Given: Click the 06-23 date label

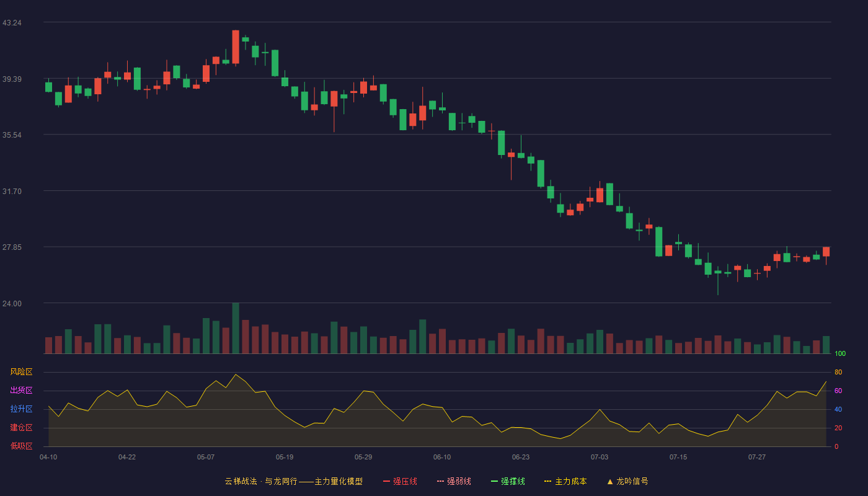Looking at the screenshot, I should tap(521, 457).
